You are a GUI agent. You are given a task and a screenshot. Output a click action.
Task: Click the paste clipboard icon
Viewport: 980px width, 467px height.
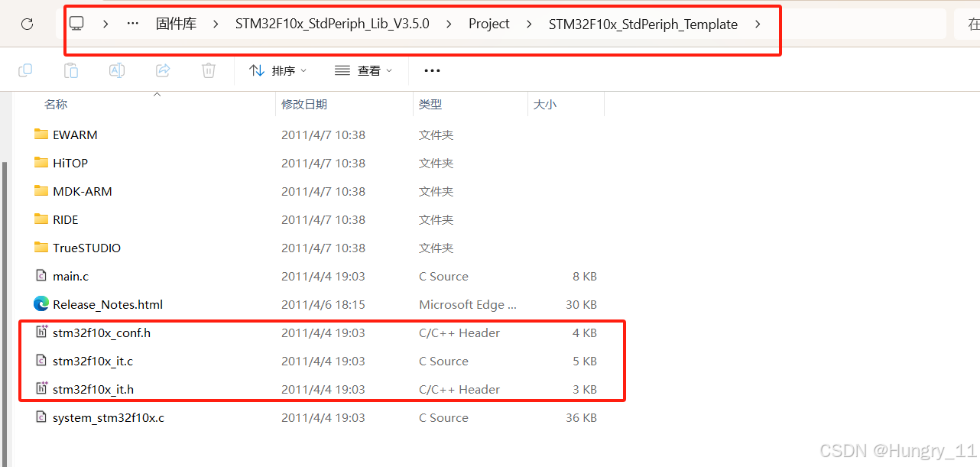coord(71,70)
